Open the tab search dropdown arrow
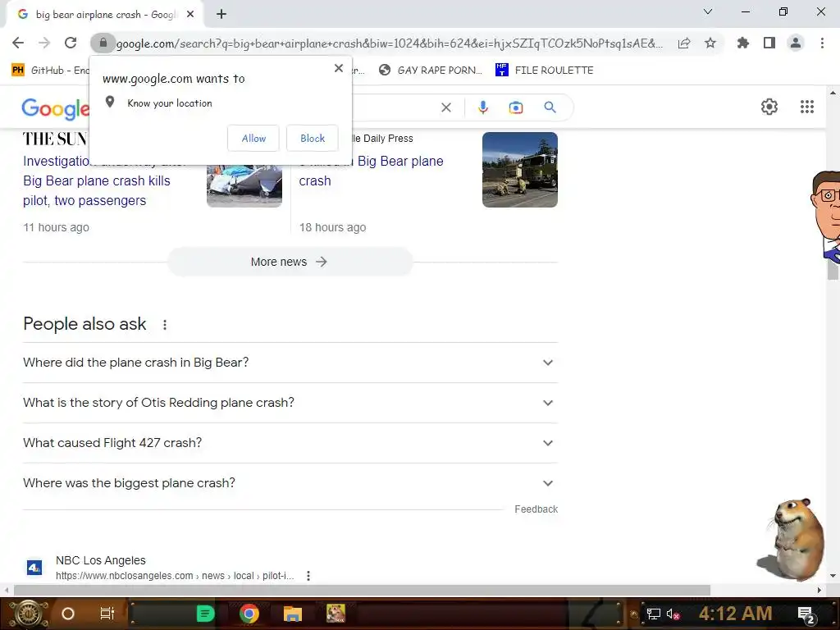The image size is (840, 630). (708, 11)
